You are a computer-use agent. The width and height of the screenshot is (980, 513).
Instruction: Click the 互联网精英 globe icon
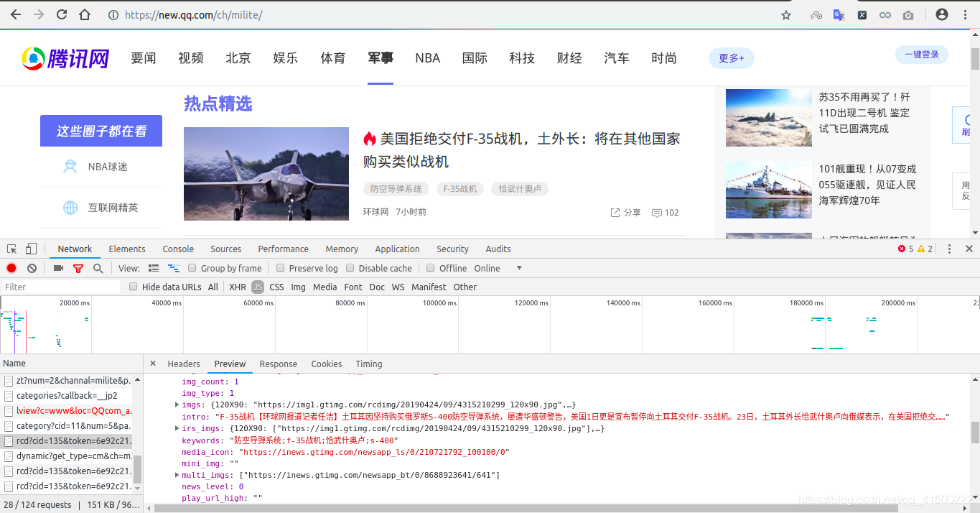coord(70,208)
